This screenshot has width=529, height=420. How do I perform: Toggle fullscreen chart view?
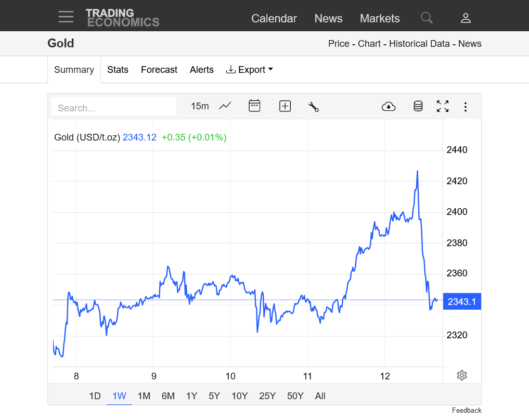443,107
